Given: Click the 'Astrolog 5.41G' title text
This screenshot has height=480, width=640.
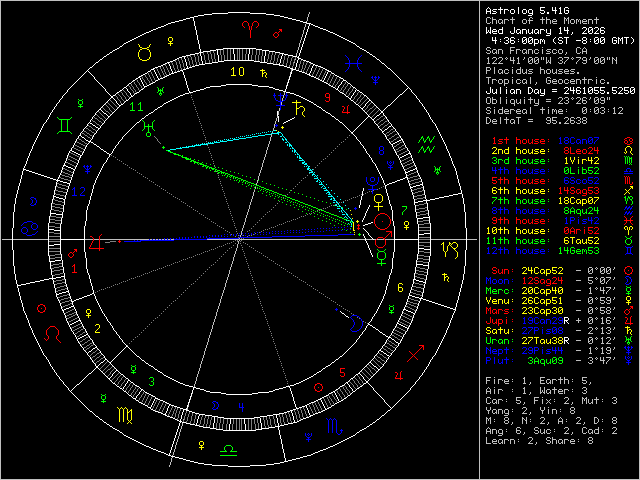Looking at the screenshot, I should point(527,11).
